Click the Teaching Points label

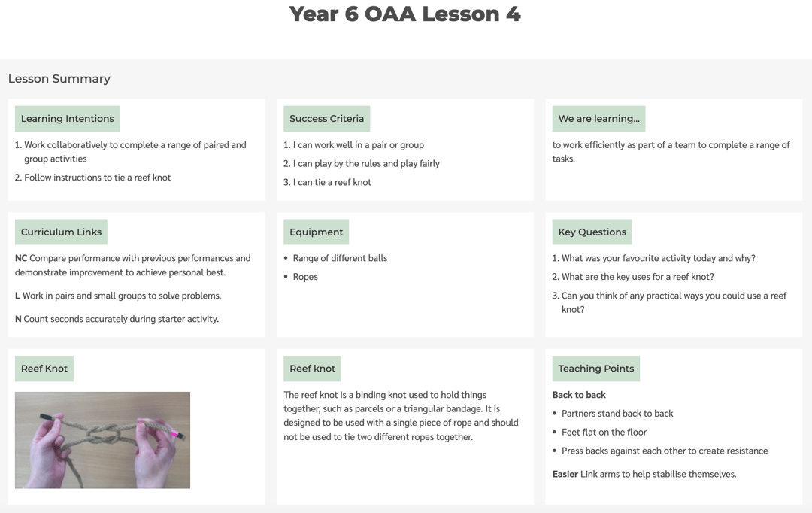click(x=595, y=369)
